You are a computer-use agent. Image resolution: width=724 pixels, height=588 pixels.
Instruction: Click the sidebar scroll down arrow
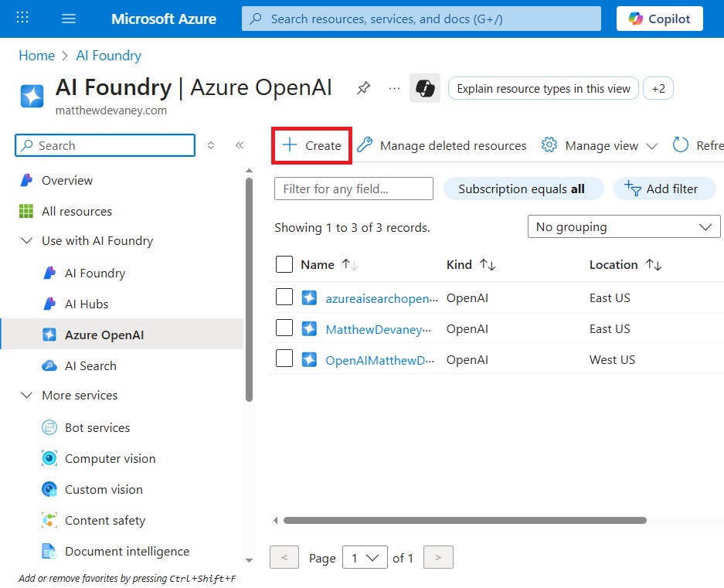250,560
